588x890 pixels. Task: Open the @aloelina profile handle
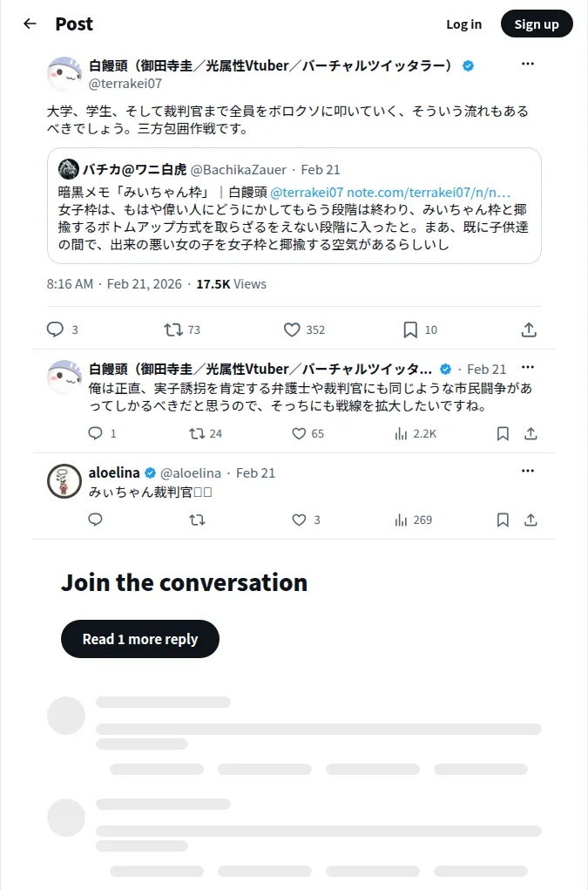pyautogui.click(x=191, y=472)
